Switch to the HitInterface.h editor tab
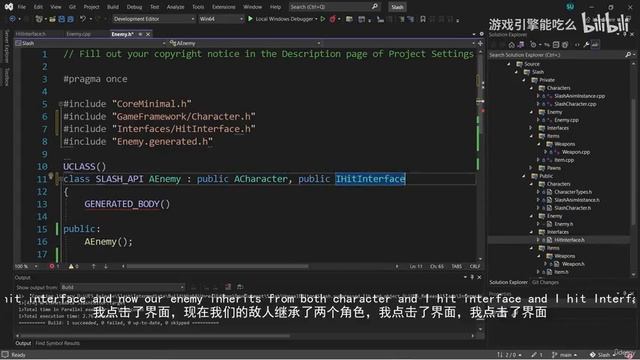The image size is (640, 360). point(31,34)
